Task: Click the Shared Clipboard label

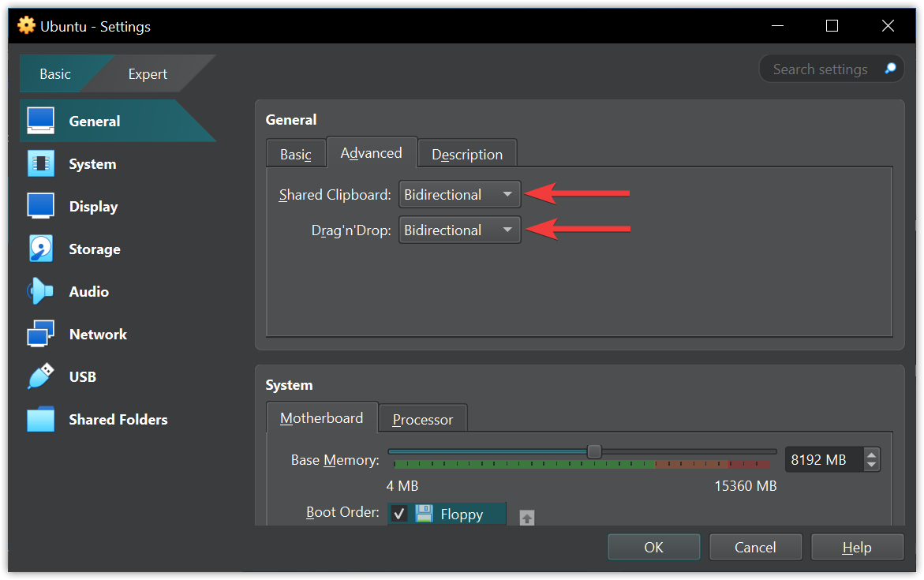Action: pyautogui.click(x=335, y=194)
